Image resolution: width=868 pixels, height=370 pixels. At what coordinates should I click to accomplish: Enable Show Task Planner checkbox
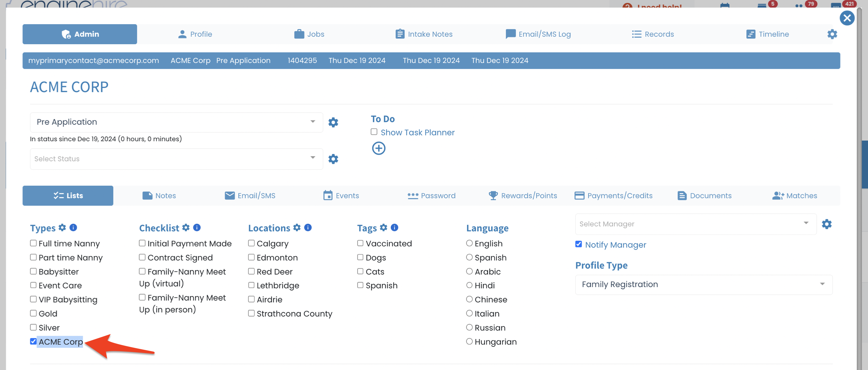(x=374, y=132)
